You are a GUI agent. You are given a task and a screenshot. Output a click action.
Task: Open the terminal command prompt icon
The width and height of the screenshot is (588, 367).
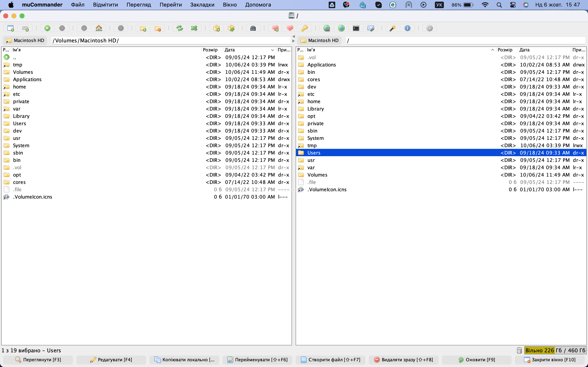[x=356, y=28]
